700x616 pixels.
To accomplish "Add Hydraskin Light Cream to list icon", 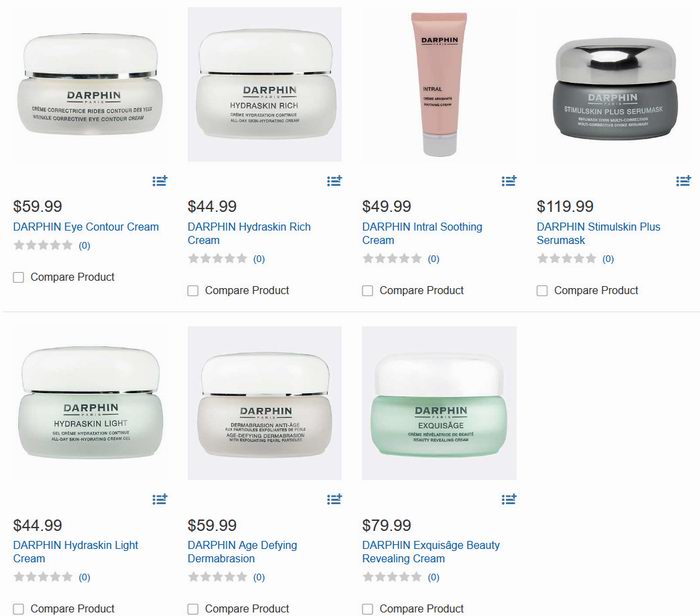I will [160, 499].
